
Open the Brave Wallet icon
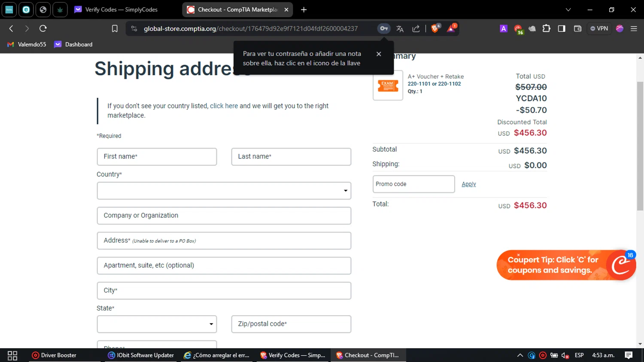coord(577,28)
